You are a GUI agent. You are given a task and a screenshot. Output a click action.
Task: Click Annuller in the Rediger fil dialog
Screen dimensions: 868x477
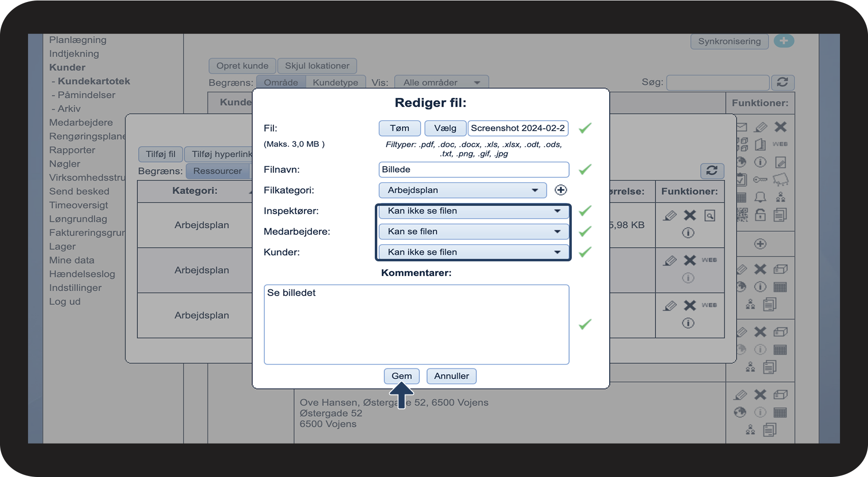451,376
